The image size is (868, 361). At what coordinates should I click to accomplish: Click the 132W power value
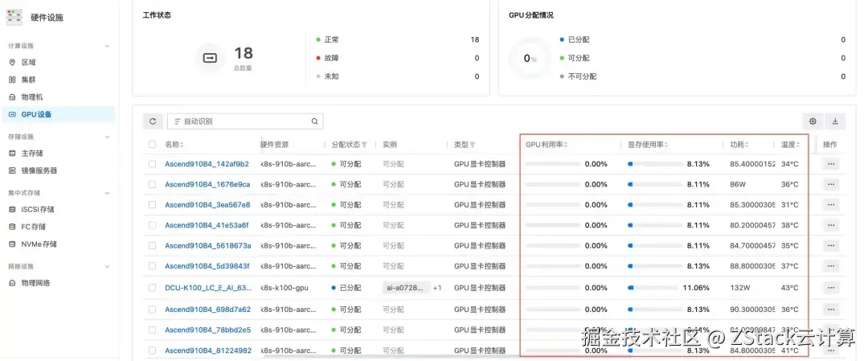(x=740, y=288)
